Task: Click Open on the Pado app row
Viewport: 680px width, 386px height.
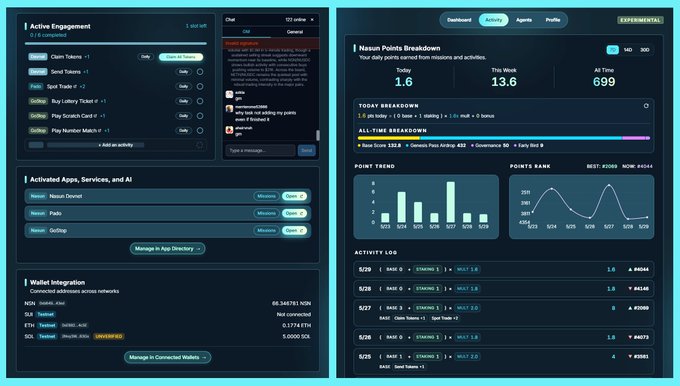Action: point(294,213)
